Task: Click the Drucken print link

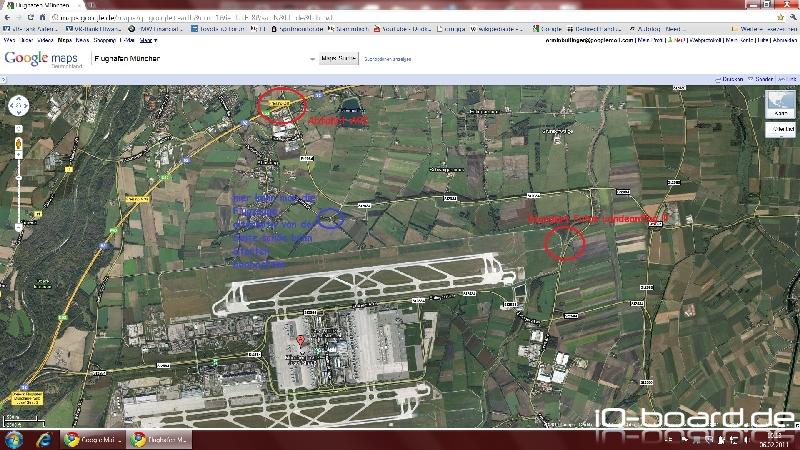Action: click(x=732, y=78)
